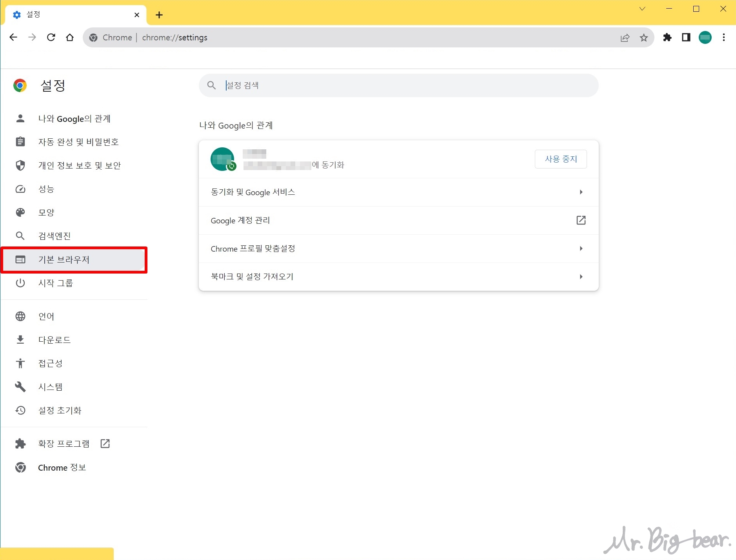
Task: Open 시스템 settings
Action: 75,387
